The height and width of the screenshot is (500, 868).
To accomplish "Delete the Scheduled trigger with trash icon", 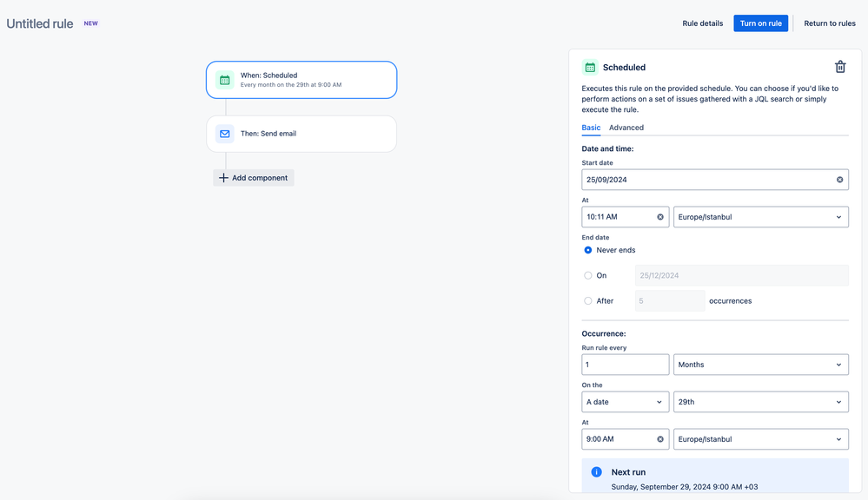I will coord(840,67).
